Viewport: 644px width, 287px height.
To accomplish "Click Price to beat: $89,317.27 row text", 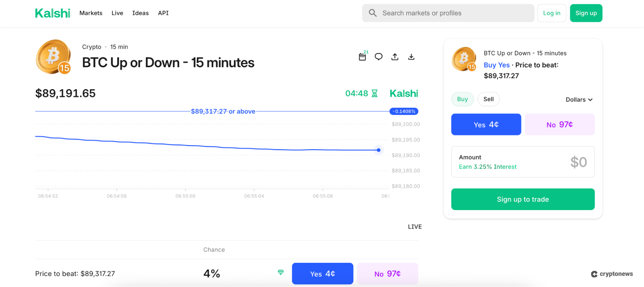I will 75,274.
